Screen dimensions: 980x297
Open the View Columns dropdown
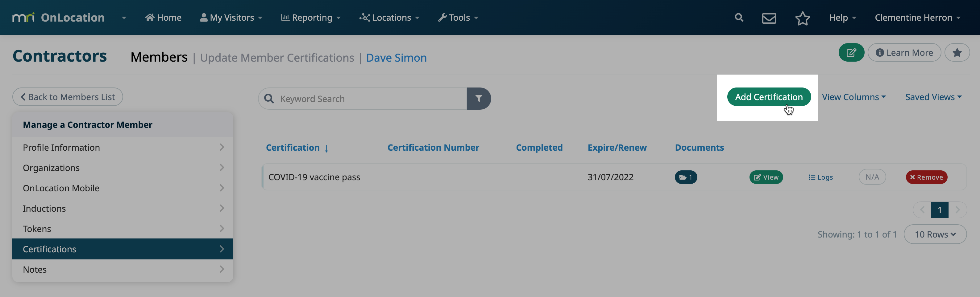(x=854, y=97)
